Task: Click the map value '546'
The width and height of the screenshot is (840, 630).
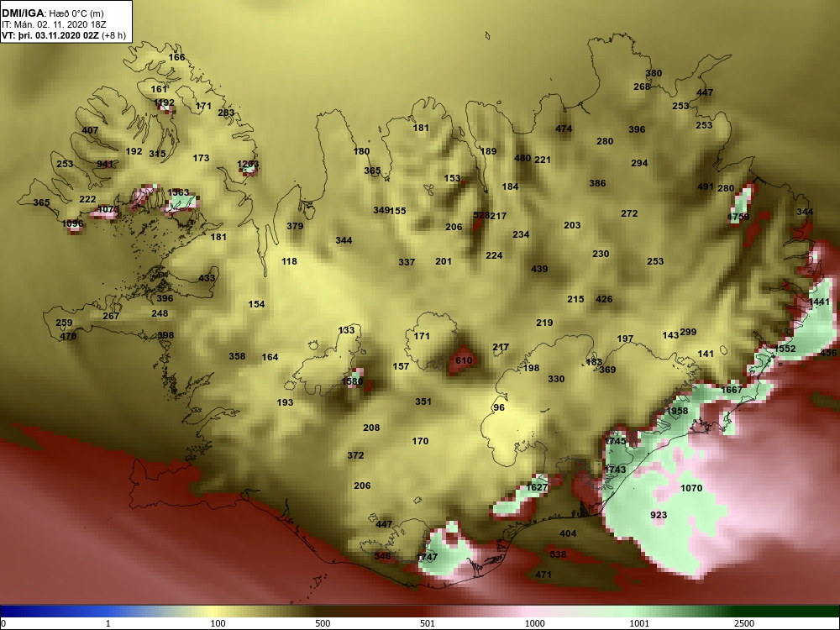Action: pos(382,557)
